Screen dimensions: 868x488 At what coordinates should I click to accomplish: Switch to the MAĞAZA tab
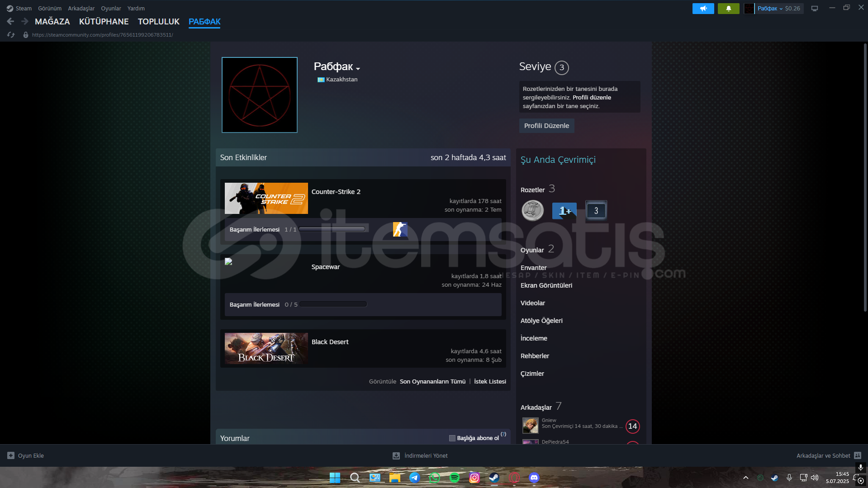coord(52,21)
